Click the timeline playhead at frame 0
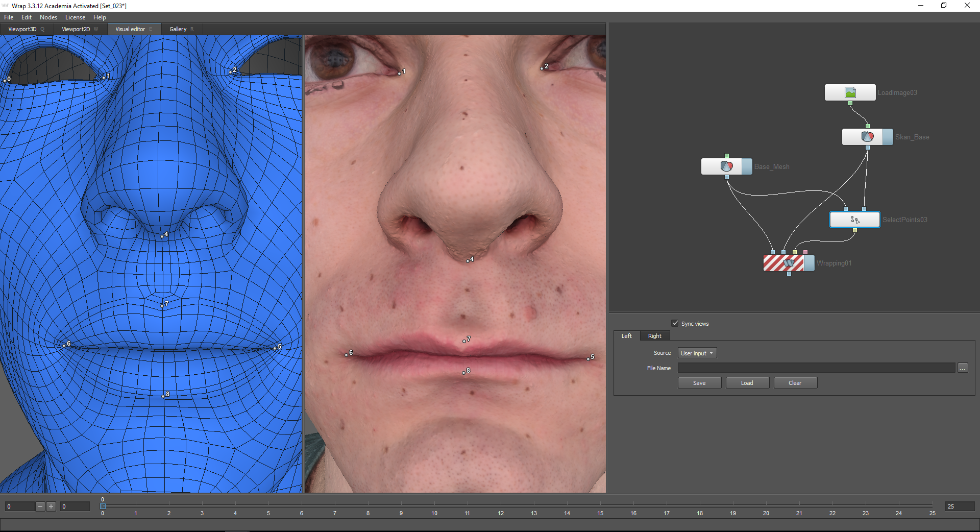 click(103, 506)
